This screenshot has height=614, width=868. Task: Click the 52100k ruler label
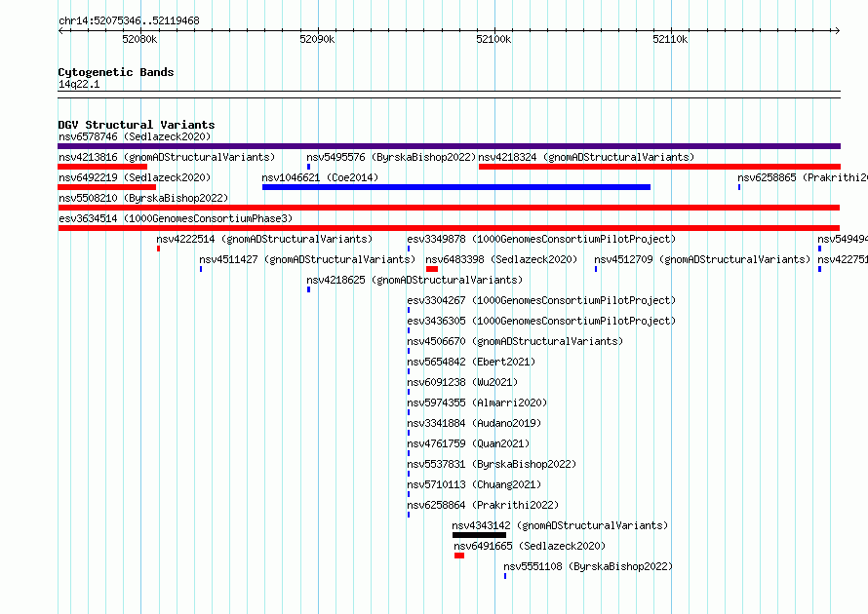point(493,39)
